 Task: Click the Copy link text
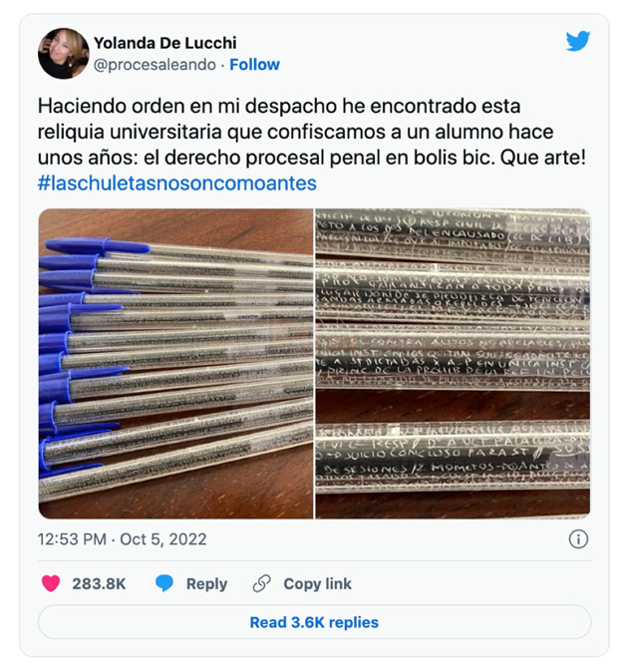click(317, 583)
